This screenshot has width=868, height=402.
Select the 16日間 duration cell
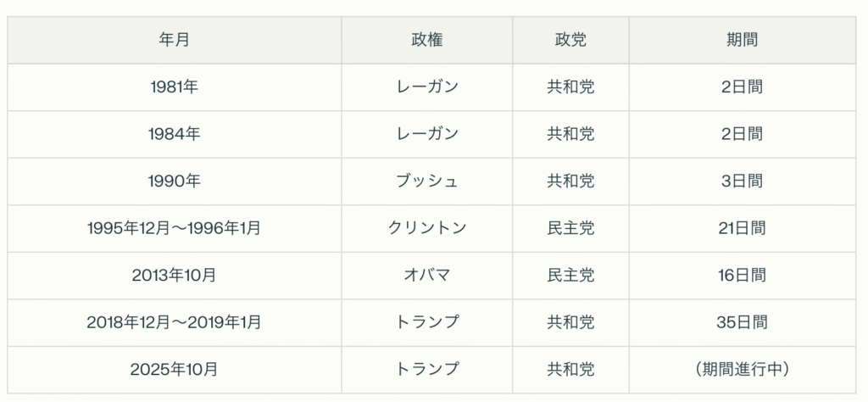coord(742,275)
